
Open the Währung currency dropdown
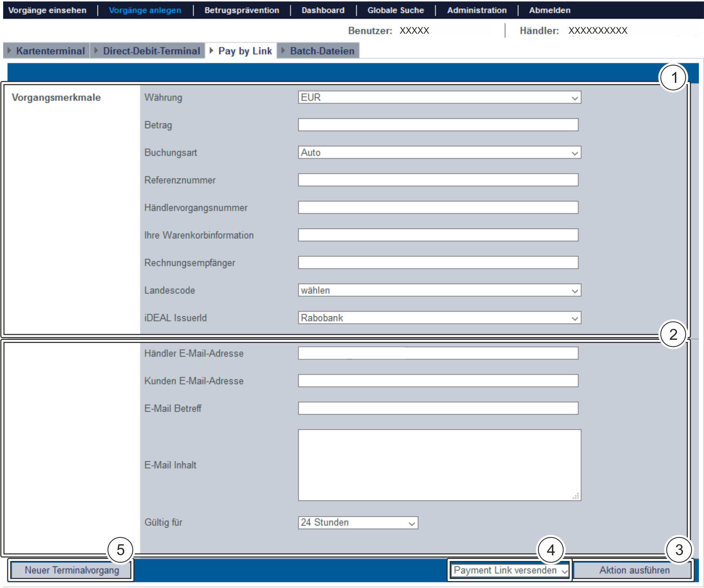439,98
